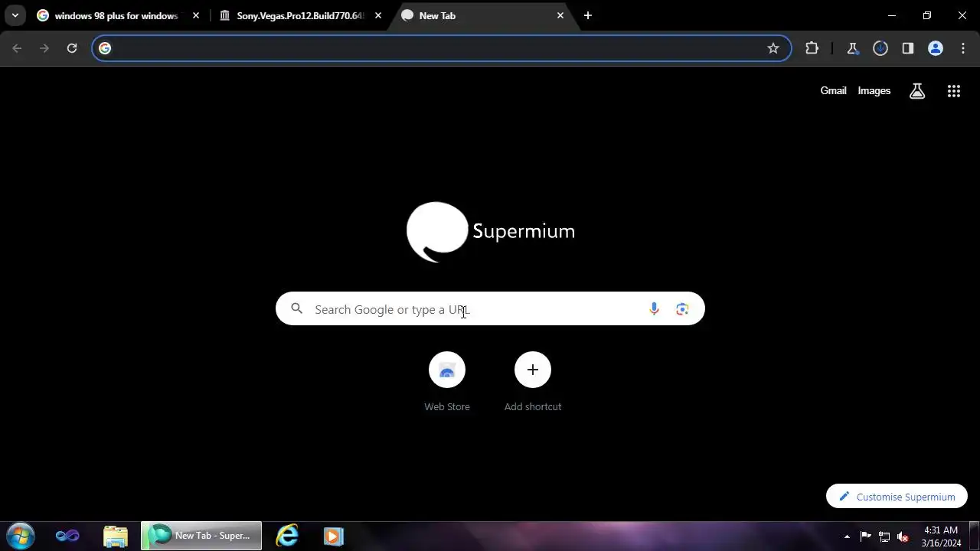Click the magnifier icon in search box
This screenshot has width=980, height=551.
coord(297,309)
